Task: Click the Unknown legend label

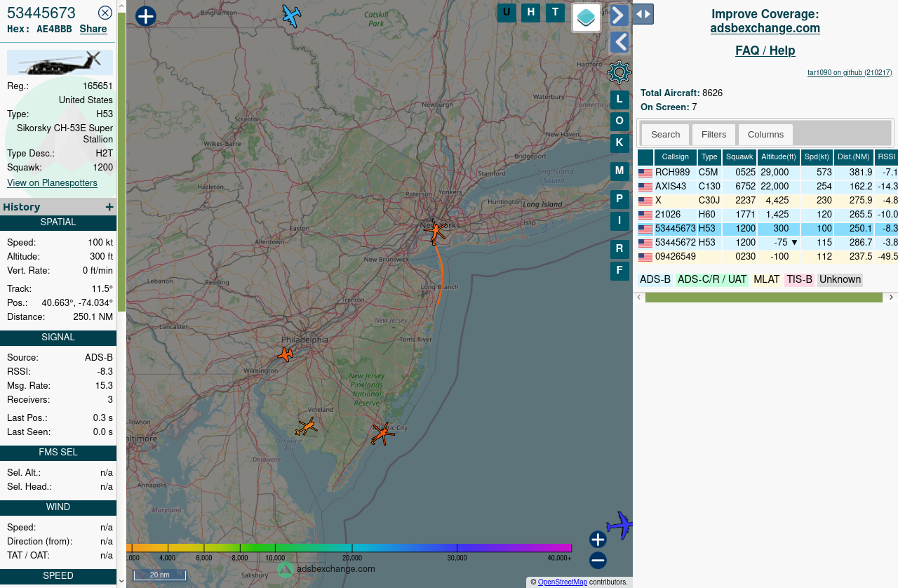Action: tap(840, 280)
